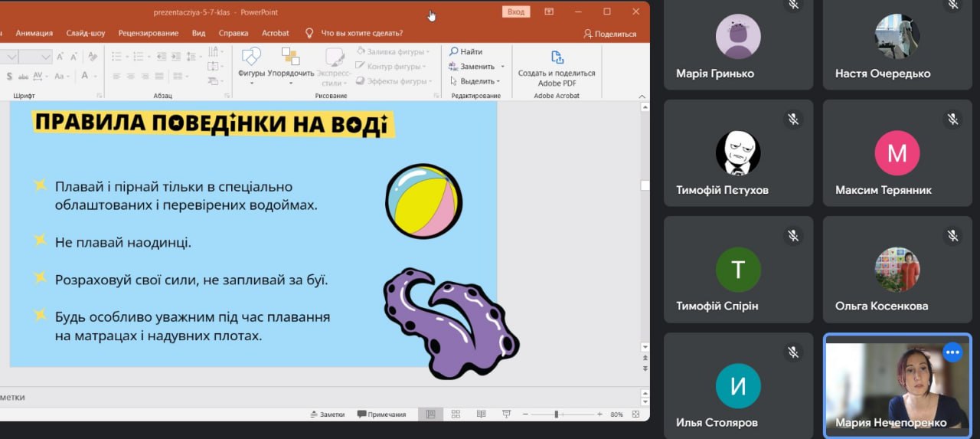The height and width of the screenshot is (439, 980).
Task: Expand the Выделить dropdown
Action: (x=498, y=81)
